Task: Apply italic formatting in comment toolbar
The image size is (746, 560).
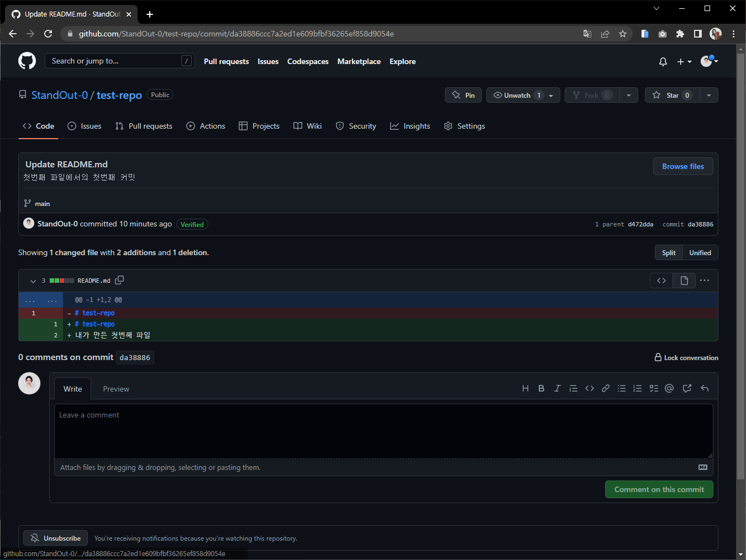Action: [557, 388]
